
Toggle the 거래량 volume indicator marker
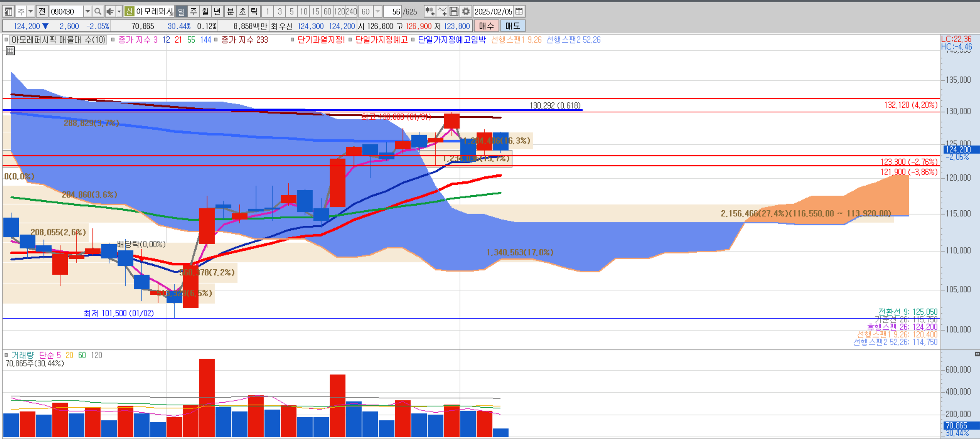[x=6, y=355]
